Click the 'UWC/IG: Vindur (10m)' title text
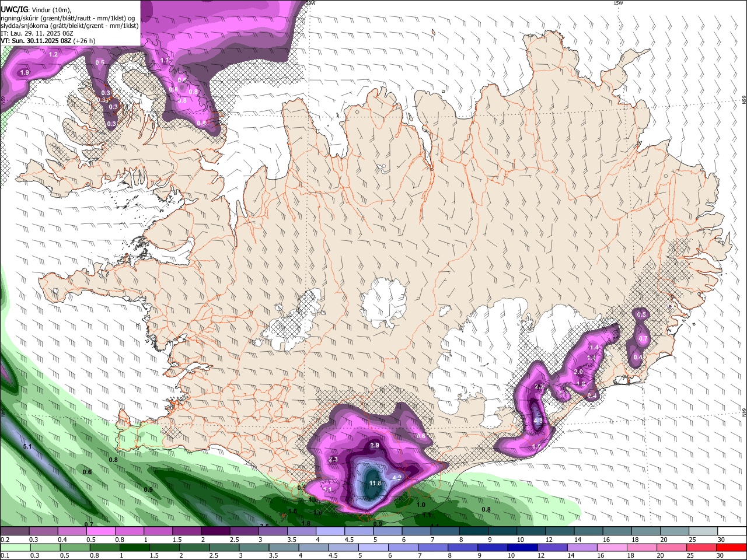 36,9
